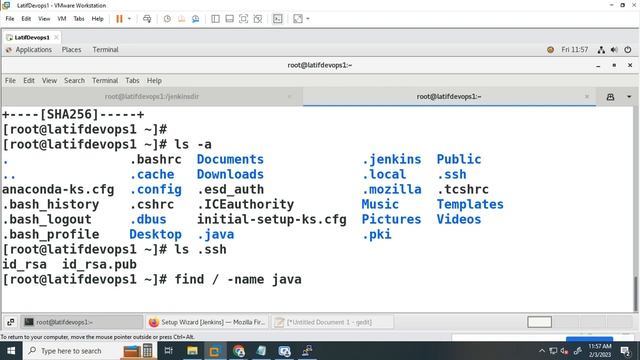The width and height of the screenshot is (640, 360).
Task: Close the root@latifdevops1:~ terminal tab
Action: [x=587, y=97]
